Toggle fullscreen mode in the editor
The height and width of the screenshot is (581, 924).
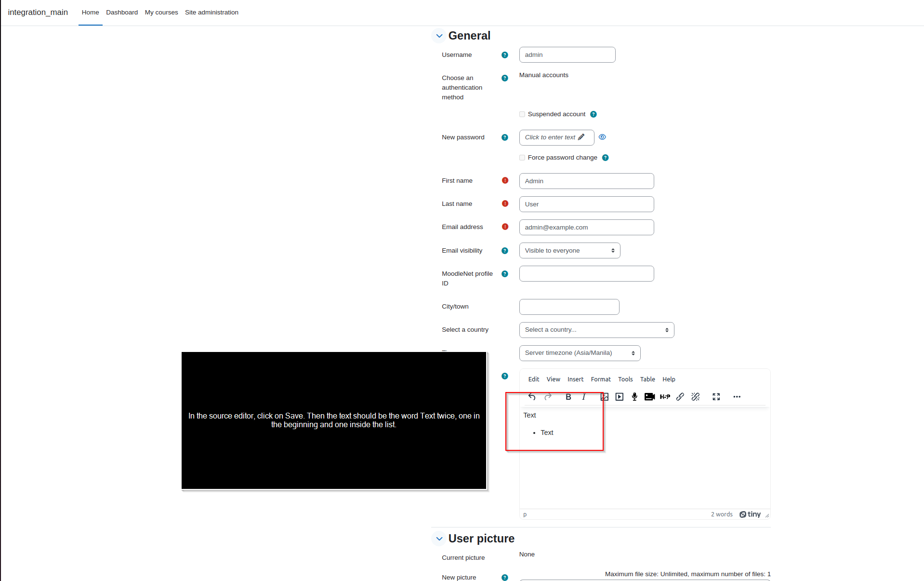716,397
